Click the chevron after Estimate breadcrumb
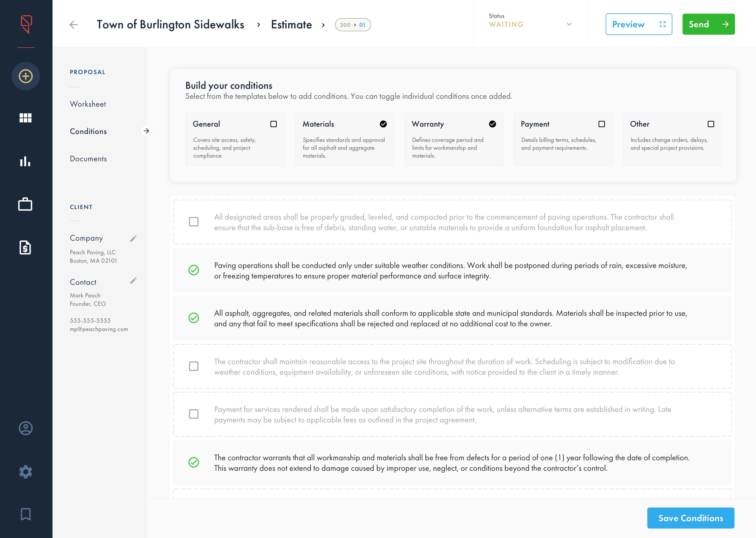The height and width of the screenshot is (538, 756). click(x=323, y=25)
